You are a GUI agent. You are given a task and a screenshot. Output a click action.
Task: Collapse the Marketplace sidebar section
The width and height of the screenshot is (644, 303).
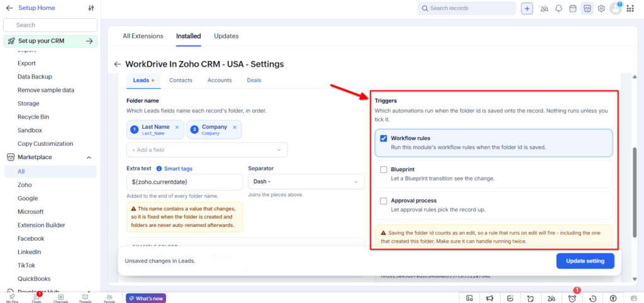(89, 157)
